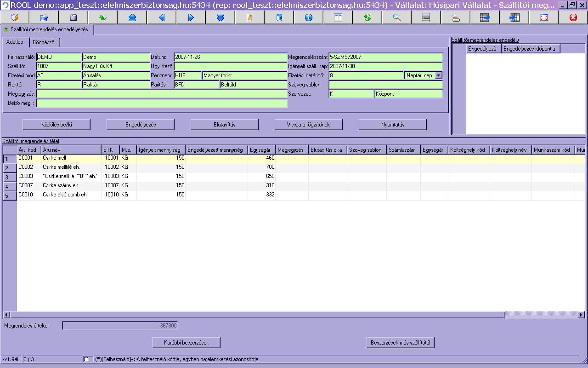Viewport: 588px width, 368px height.
Task: Click the blue database cylinder icon
Action: click(279, 17)
